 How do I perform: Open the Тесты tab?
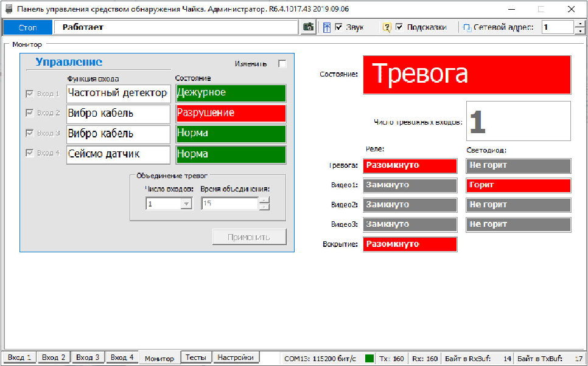point(196,357)
